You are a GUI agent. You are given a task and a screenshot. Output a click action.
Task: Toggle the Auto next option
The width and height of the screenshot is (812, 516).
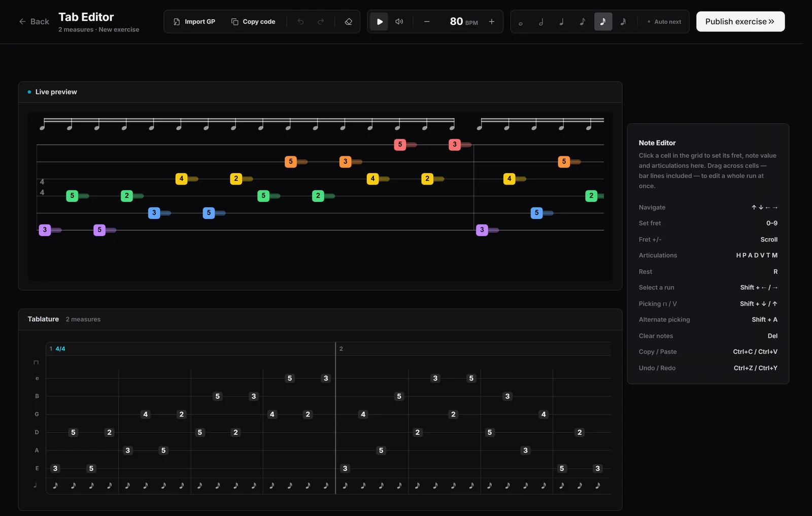pos(664,22)
